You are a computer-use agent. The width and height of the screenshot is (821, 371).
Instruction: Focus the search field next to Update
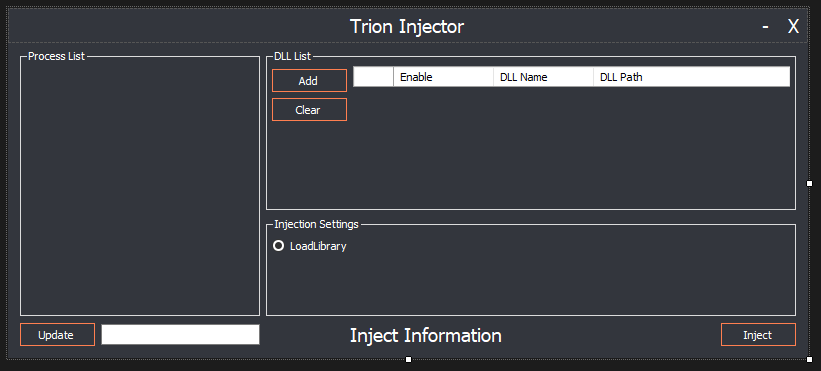click(180, 335)
